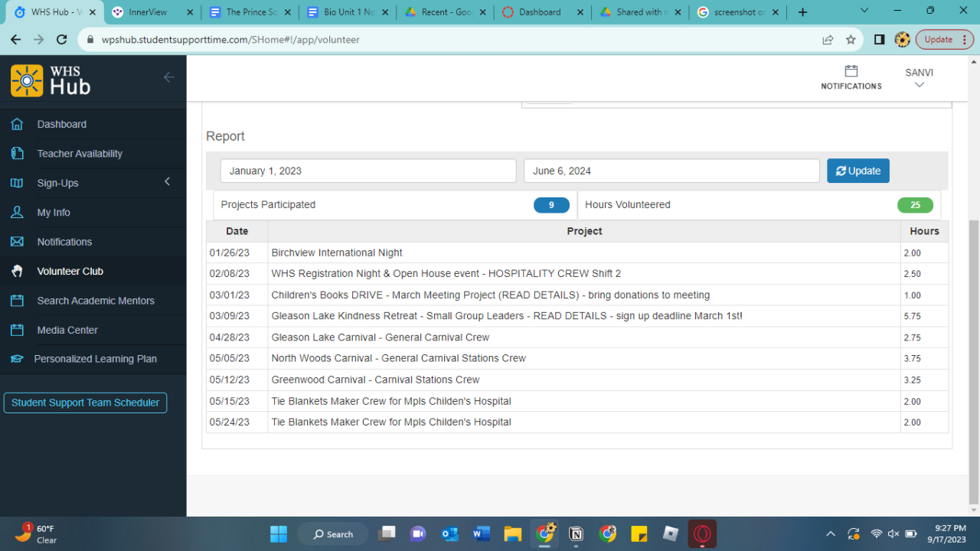Open Opera browser from the taskbar
Image resolution: width=980 pixels, height=551 pixels.
tap(702, 533)
